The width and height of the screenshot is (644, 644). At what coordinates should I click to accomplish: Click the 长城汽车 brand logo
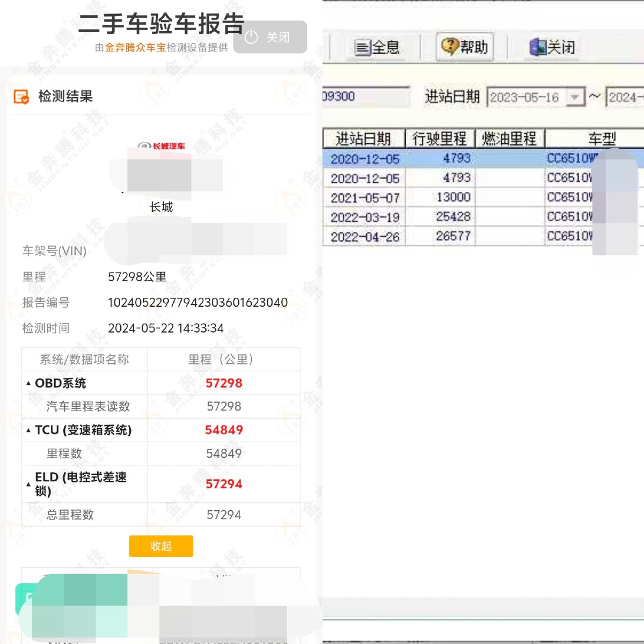pyautogui.click(x=162, y=146)
